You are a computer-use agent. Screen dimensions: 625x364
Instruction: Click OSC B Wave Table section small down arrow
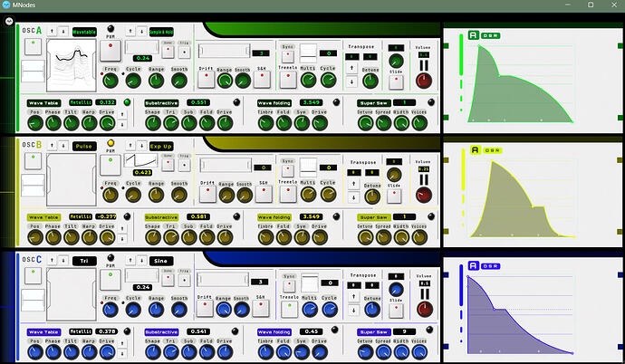(122, 239)
